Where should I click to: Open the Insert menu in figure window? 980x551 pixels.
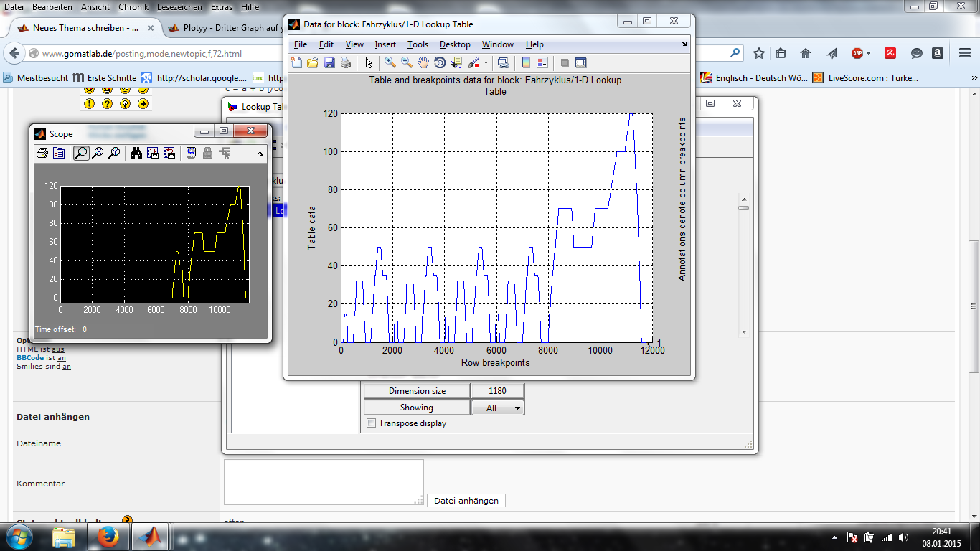[x=385, y=44]
